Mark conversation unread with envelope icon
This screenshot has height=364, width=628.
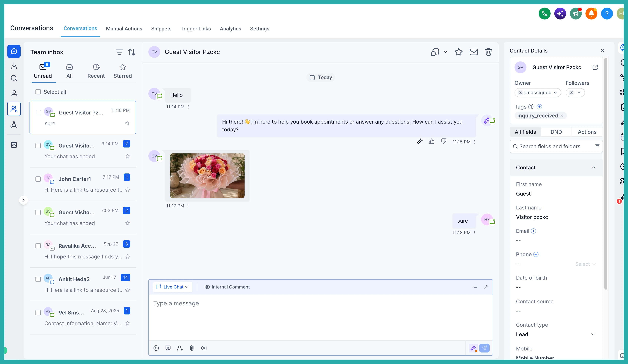[x=474, y=52]
